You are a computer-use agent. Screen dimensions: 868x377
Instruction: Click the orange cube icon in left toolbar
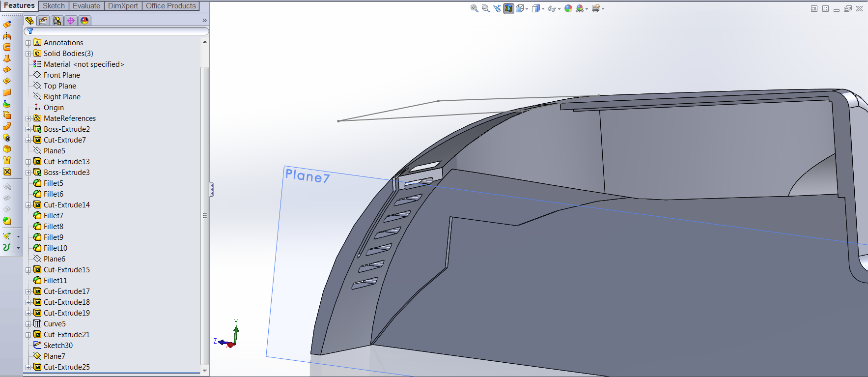pos(7,149)
